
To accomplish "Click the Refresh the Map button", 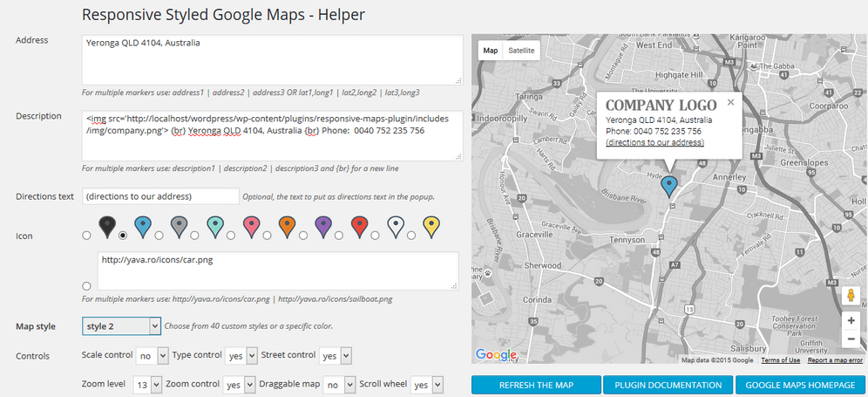I will point(536,385).
